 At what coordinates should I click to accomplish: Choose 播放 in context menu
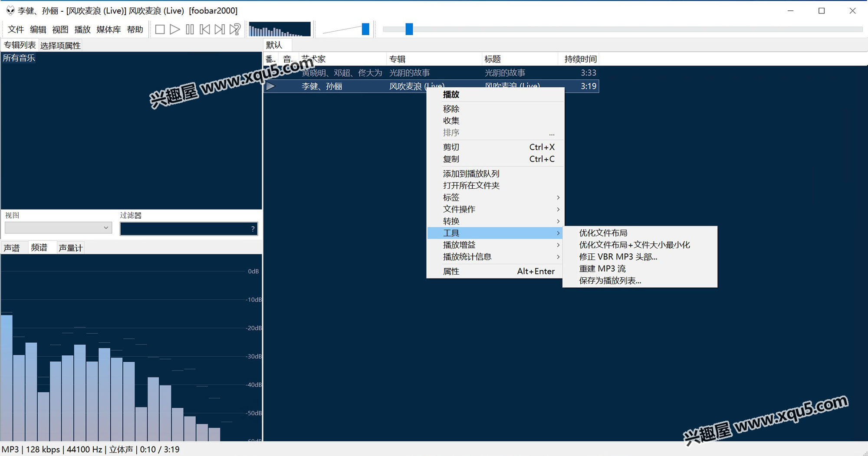(x=495, y=95)
